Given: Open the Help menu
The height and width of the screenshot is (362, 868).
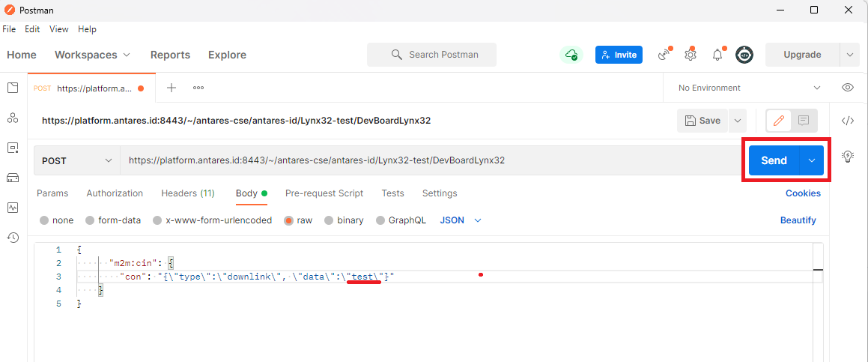Looking at the screenshot, I should click(x=87, y=29).
